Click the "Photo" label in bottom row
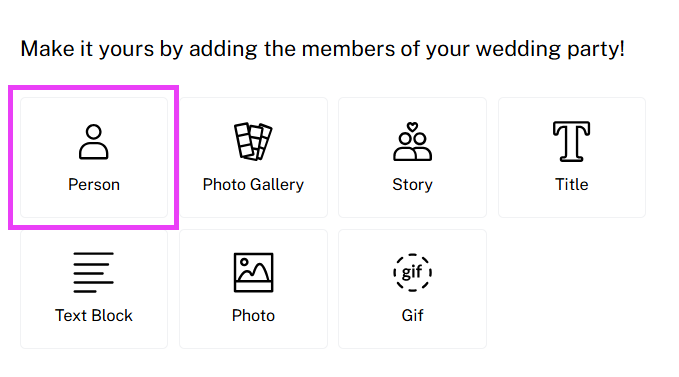 point(253,316)
